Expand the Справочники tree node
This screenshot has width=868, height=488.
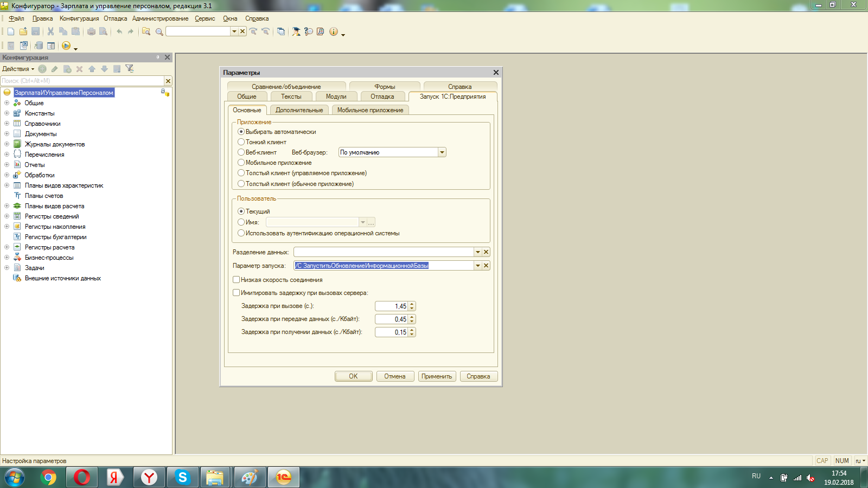coord(7,124)
